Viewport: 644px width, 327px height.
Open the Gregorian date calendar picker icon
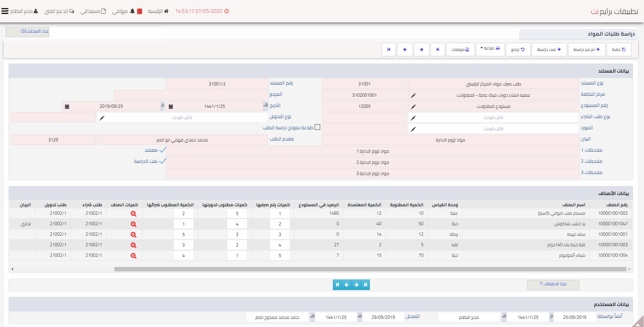tap(67, 107)
